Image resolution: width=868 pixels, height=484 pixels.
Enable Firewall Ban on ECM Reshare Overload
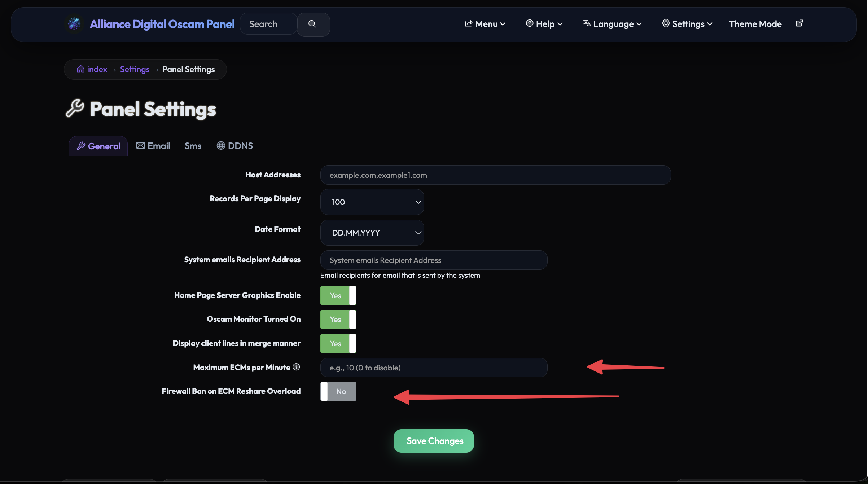pos(338,391)
